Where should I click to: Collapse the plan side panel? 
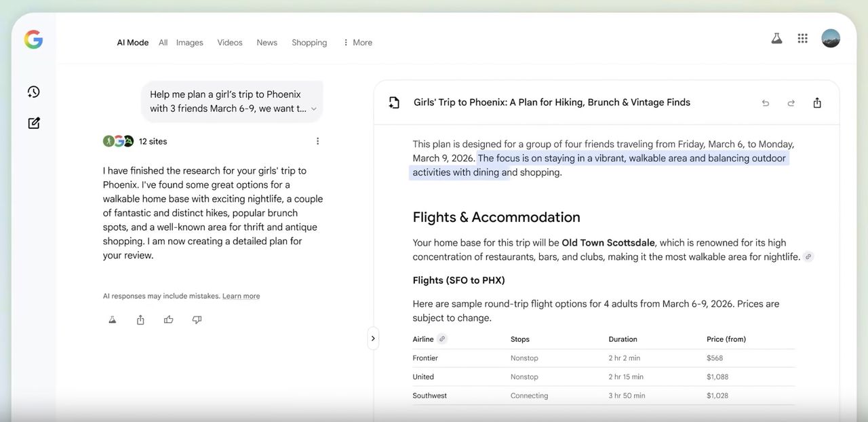(373, 339)
